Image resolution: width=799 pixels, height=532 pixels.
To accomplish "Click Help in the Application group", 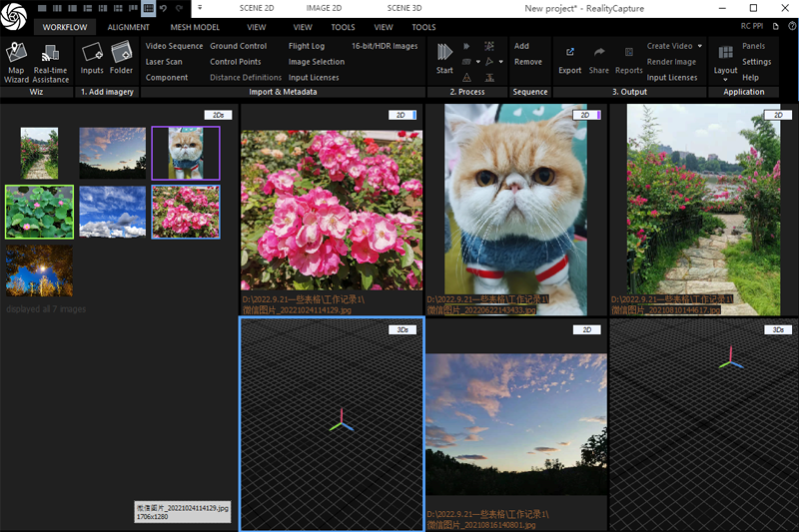I will (750, 78).
